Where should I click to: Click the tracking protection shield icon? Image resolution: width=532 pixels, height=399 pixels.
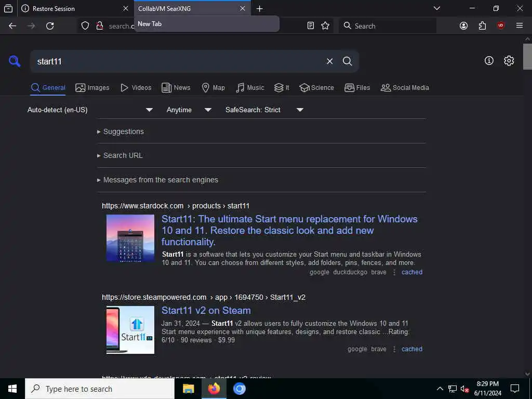click(x=85, y=26)
